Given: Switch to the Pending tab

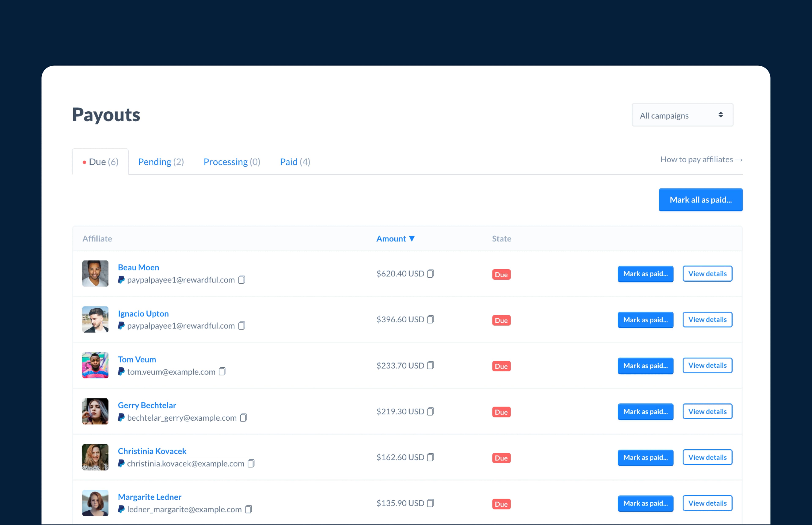Looking at the screenshot, I should coord(160,161).
